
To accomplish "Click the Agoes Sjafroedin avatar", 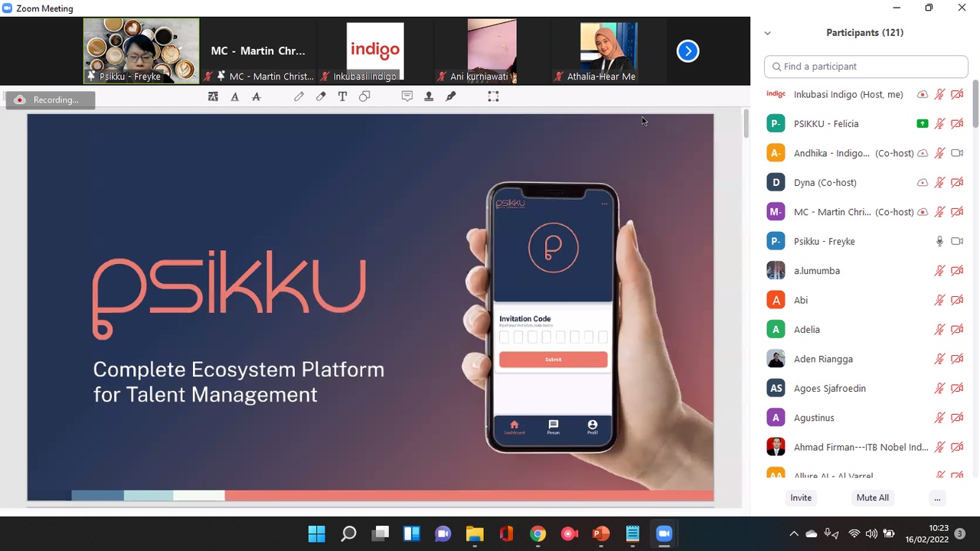I will pyautogui.click(x=776, y=388).
